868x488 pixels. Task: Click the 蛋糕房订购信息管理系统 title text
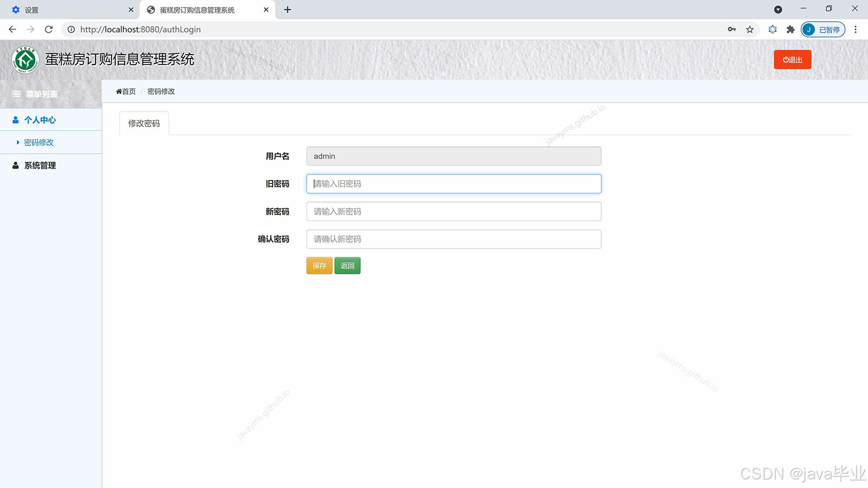coord(120,59)
